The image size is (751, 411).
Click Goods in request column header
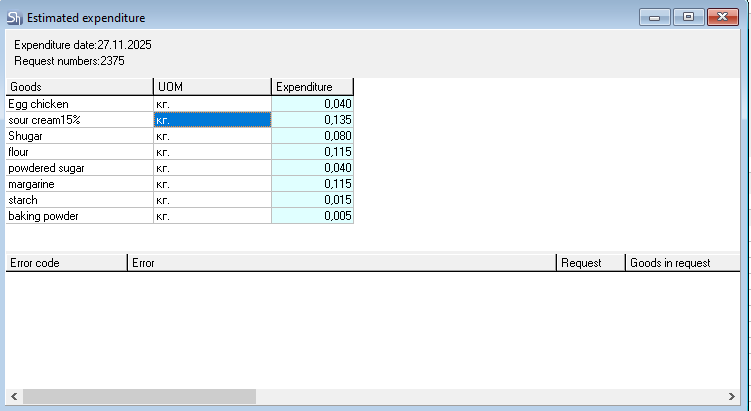(x=685, y=263)
